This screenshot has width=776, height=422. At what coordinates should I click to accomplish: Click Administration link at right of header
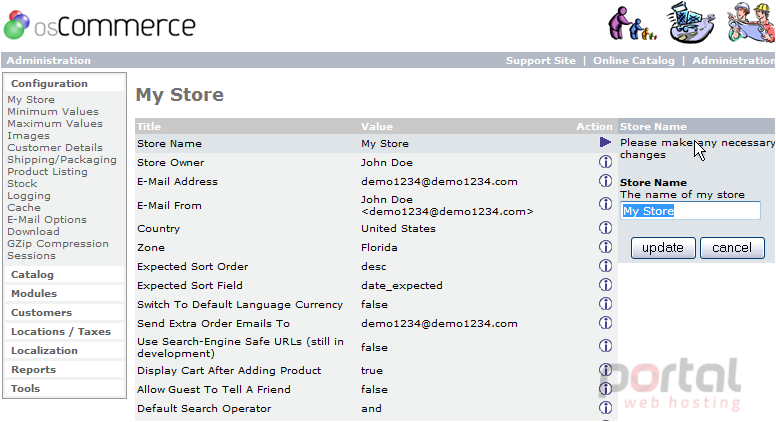click(x=734, y=60)
